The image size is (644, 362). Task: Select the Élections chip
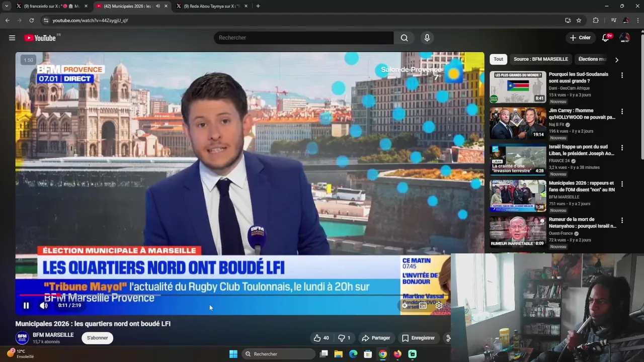coord(592,59)
